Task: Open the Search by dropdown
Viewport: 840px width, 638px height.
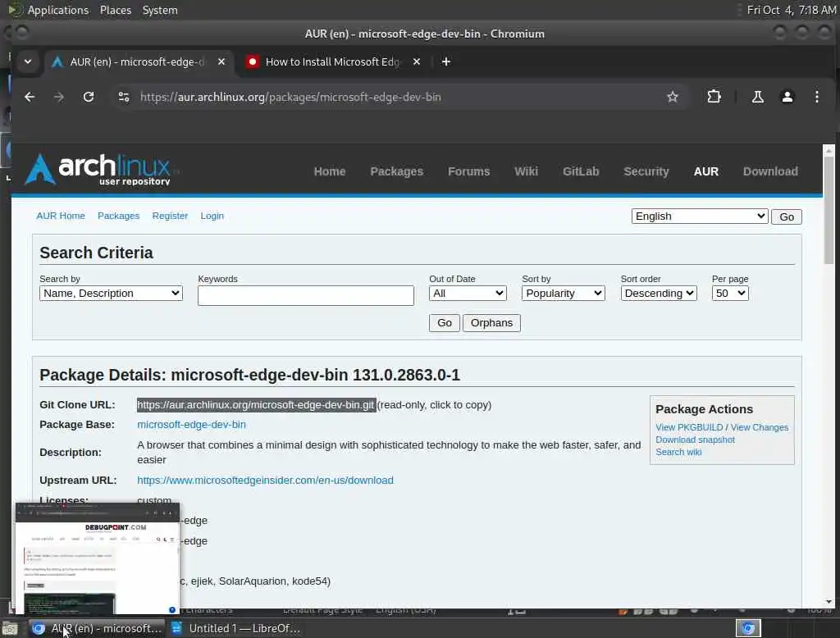Action: [111, 294]
